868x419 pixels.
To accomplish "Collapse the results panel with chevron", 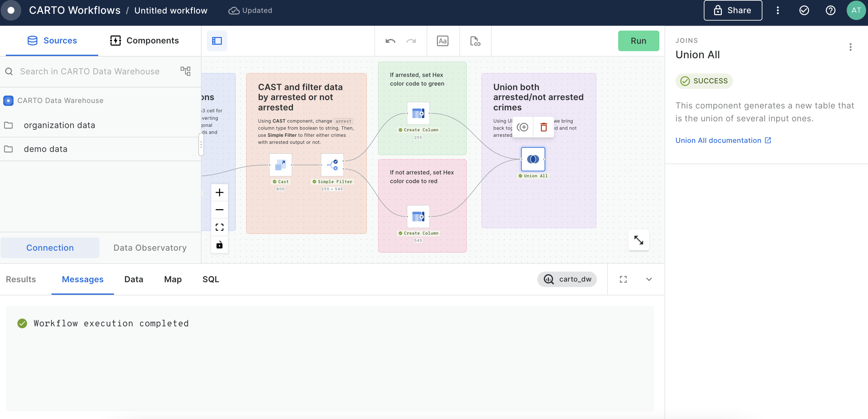I will (x=649, y=279).
